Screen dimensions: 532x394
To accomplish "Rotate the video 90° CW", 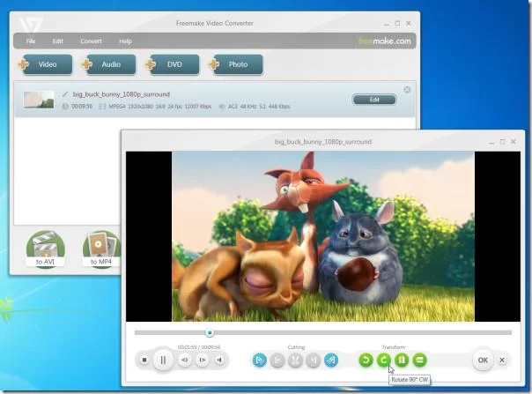I will click(x=384, y=360).
